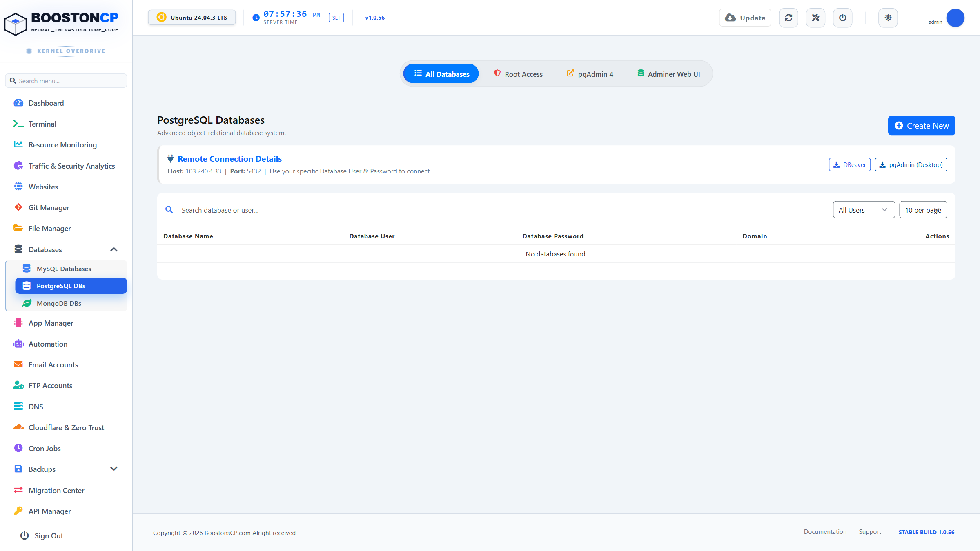Click the BoostonCP cube logo

point(16,24)
